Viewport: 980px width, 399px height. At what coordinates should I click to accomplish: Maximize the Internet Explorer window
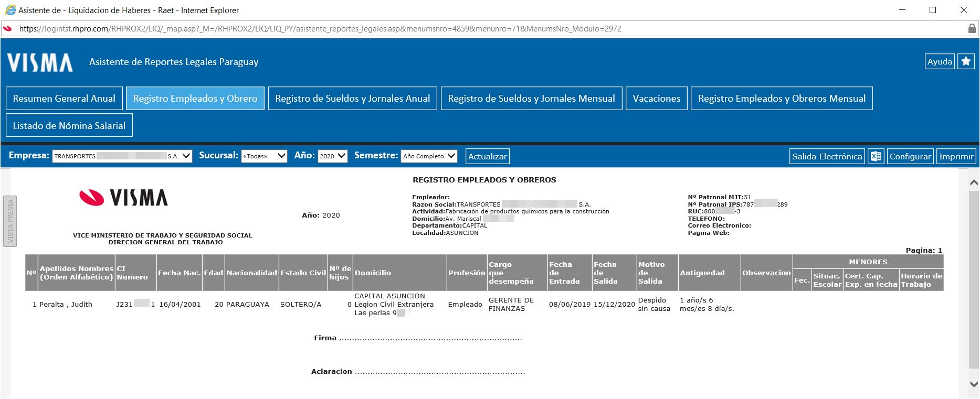click(x=933, y=10)
